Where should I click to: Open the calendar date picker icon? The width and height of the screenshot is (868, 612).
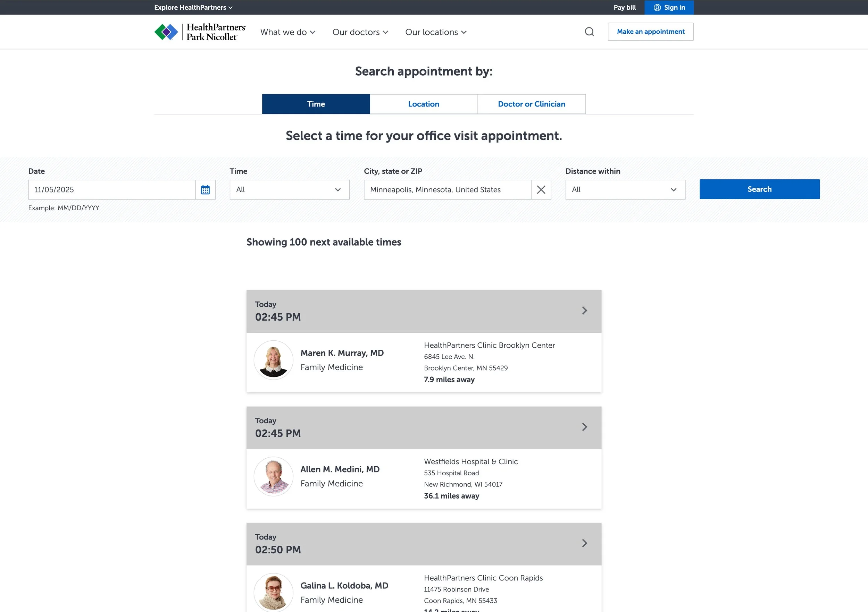click(x=205, y=190)
